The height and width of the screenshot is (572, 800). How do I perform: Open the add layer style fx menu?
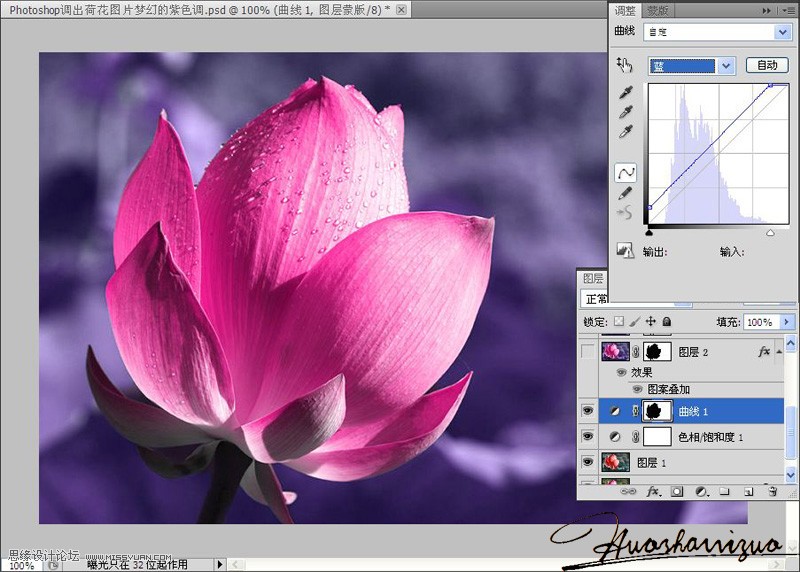[x=654, y=491]
